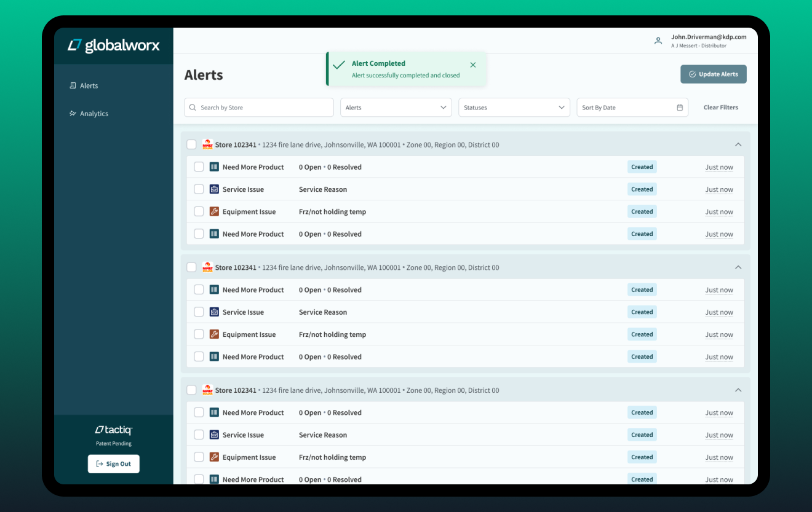Viewport: 812px width, 512px height.
Task: Open the Alerts filter dropdown
Action: 396,108
